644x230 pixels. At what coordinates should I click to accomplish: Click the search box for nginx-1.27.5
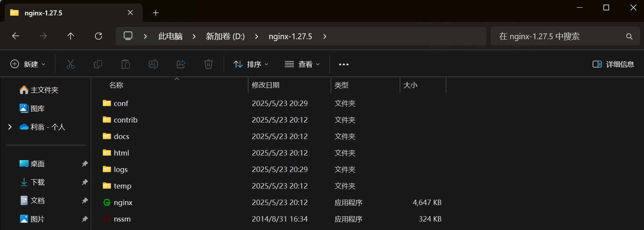pyautogui.click(x=565, y=36)
